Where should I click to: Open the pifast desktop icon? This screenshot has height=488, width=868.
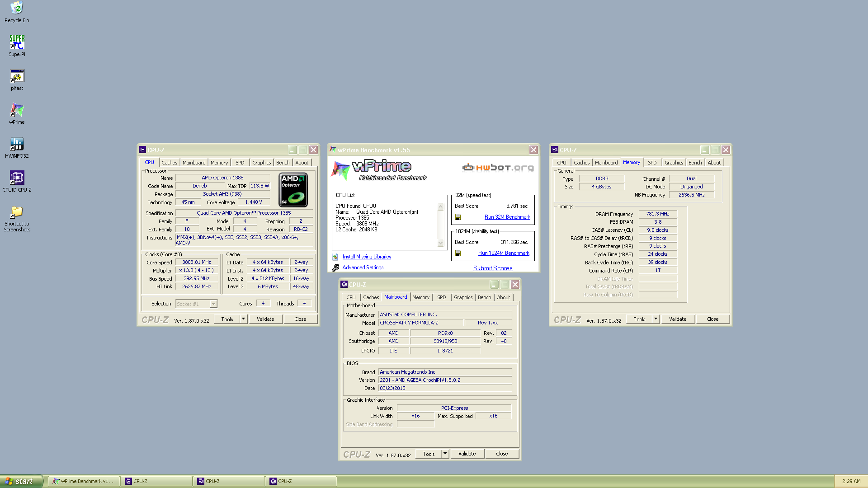pos(17,76)
